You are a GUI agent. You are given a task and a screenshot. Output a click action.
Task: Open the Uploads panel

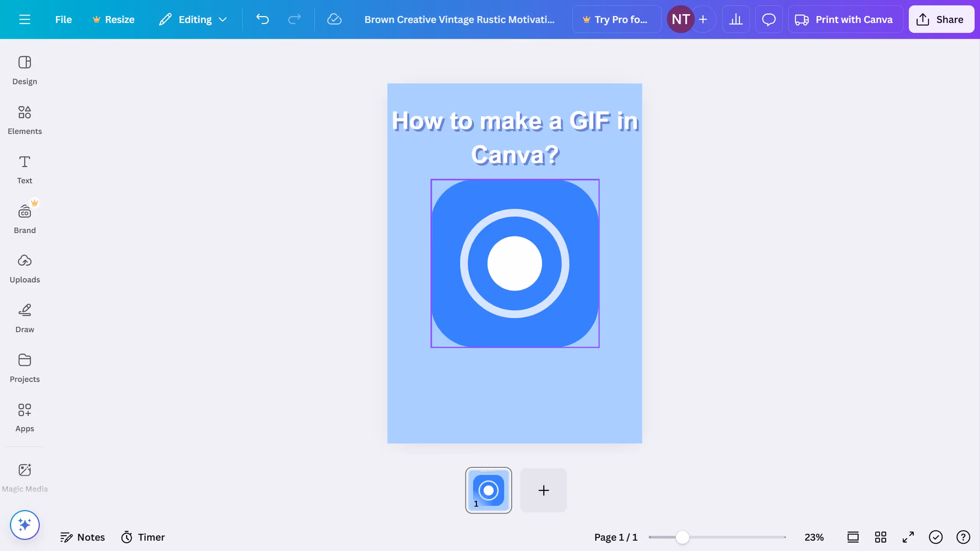24,268
